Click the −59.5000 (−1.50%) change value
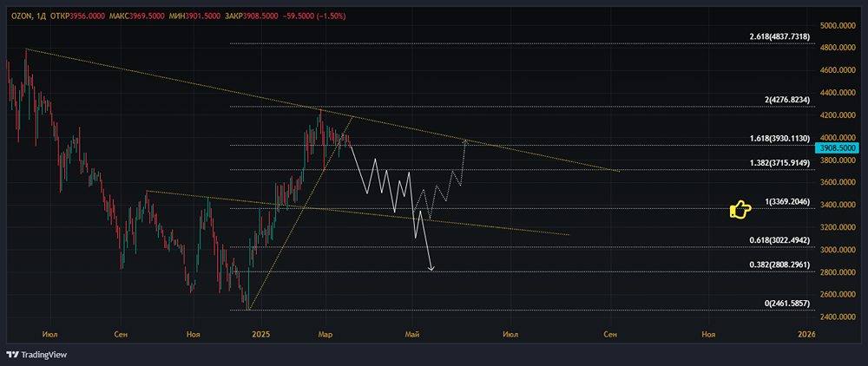868x366 pixels. click(314, 16)
